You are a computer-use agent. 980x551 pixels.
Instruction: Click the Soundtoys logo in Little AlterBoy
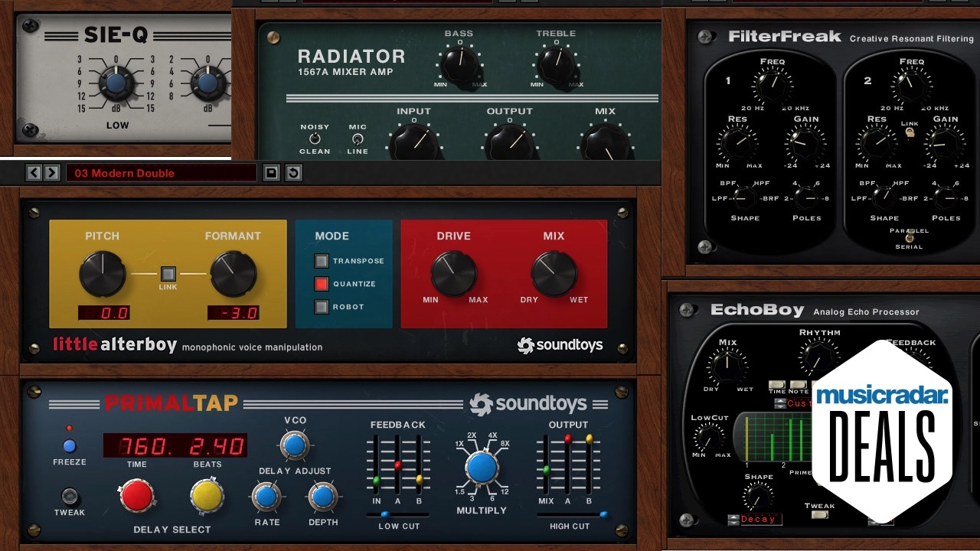tap(560, 345)
